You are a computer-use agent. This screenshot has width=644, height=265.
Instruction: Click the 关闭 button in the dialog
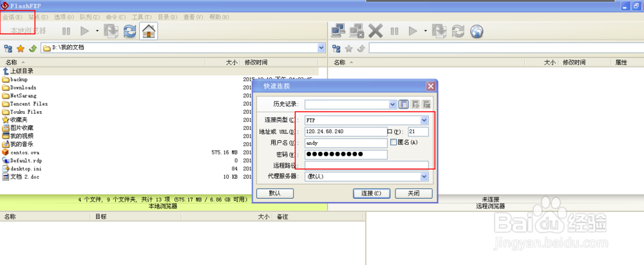coord(413,193)
